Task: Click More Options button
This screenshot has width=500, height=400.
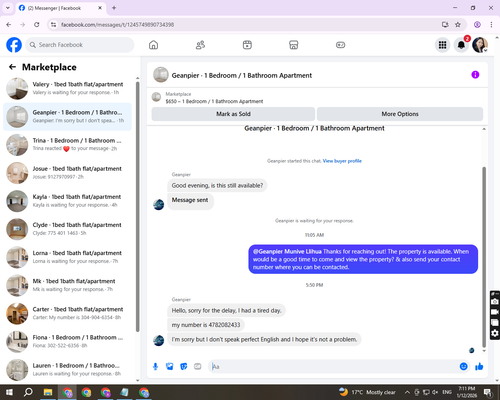Action: click(400, 114)
